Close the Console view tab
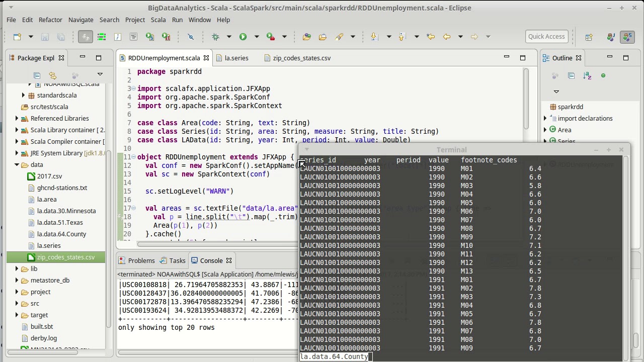The image size is (644, 362). [229, 261]
